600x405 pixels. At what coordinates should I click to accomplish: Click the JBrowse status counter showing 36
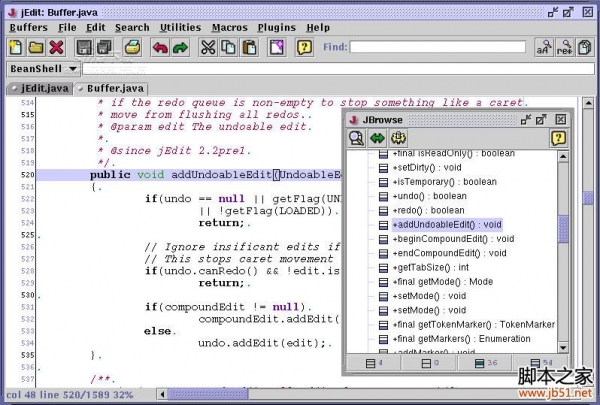486,363
